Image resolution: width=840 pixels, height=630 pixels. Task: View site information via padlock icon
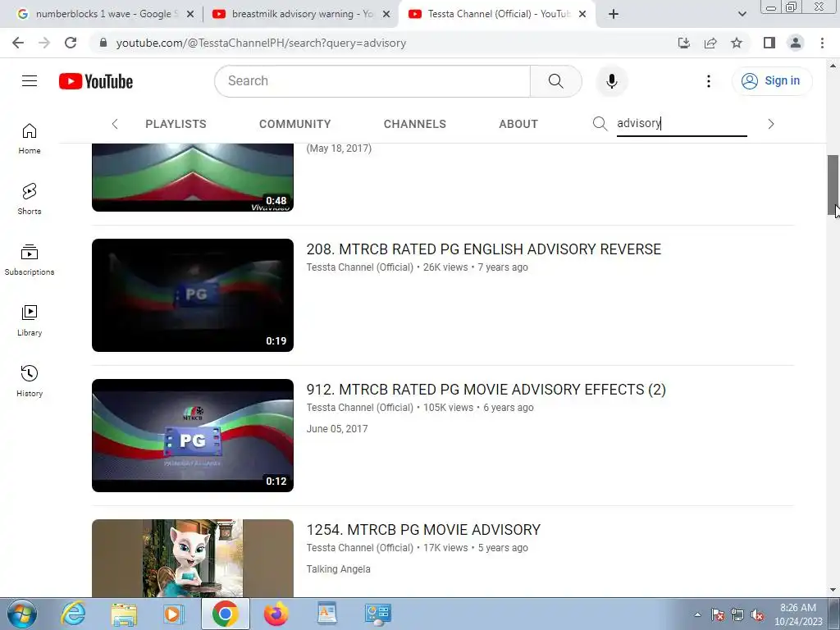tap(103, 43)
